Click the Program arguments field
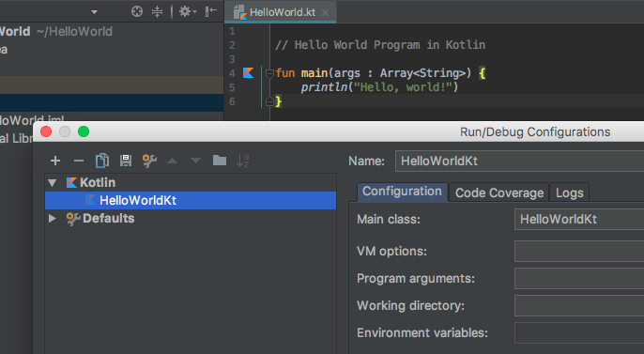 click(579, 279)
